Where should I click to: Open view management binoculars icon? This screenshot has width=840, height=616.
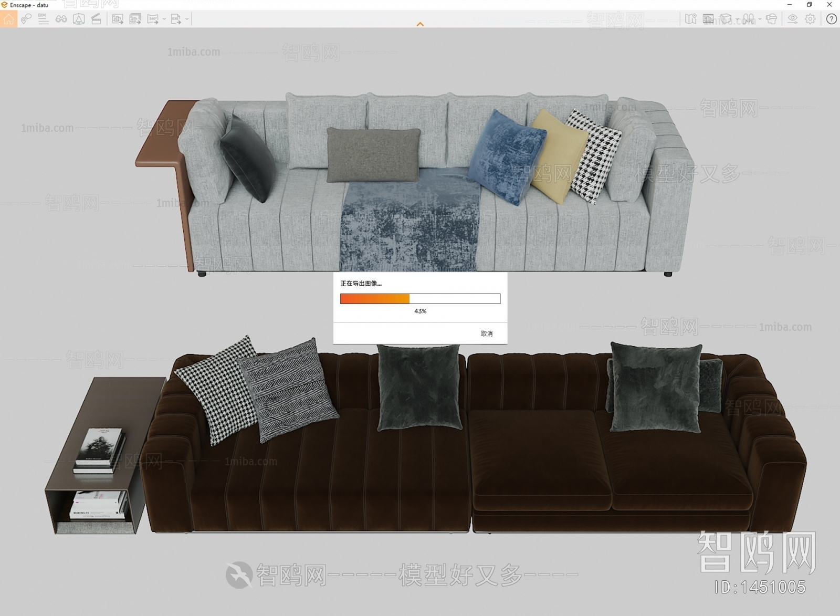61,19
